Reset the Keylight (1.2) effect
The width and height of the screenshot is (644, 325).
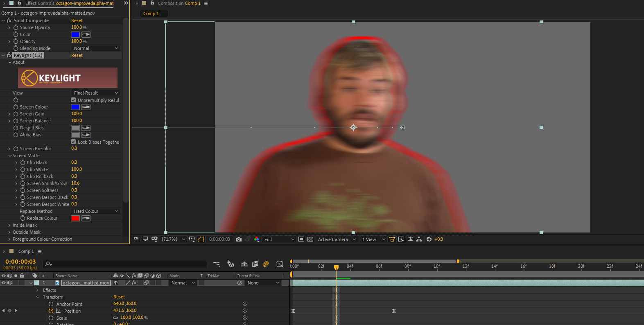click(x=77, y=55)
